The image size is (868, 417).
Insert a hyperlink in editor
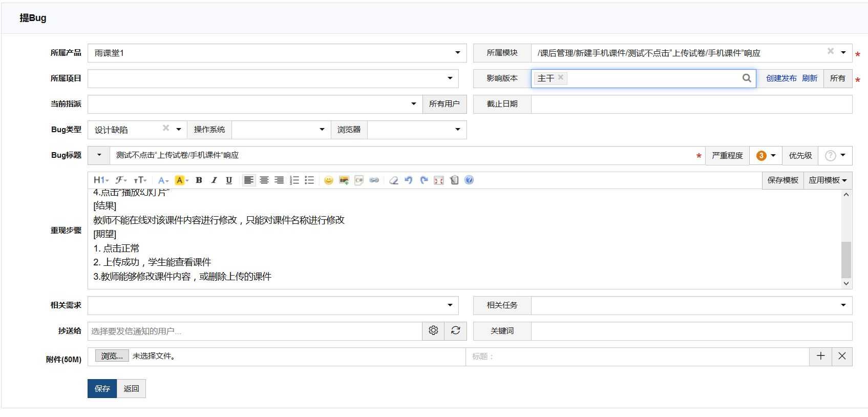pyautogui.click(x=374, y=180)
